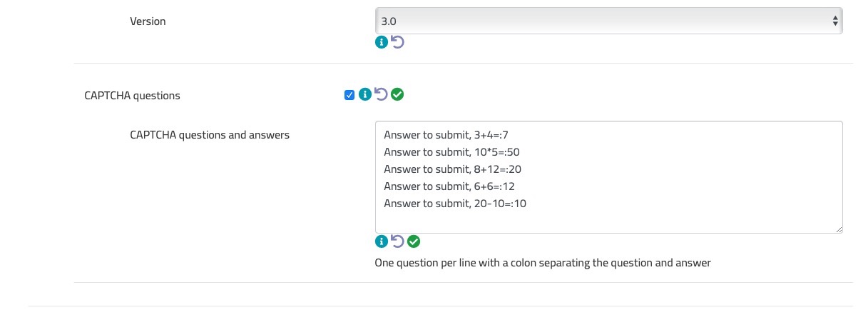Image resolution: width=868 pixels, height=320 pixels.
Task: Click the CAPTCHA questions and answers label
Action: point(210,134)
